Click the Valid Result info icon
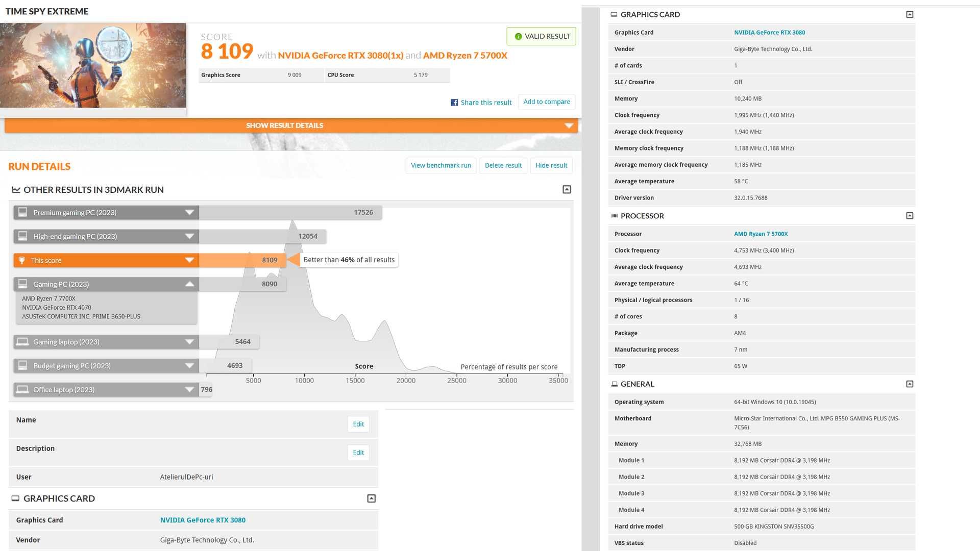The image size is (980, 551). 518,36
